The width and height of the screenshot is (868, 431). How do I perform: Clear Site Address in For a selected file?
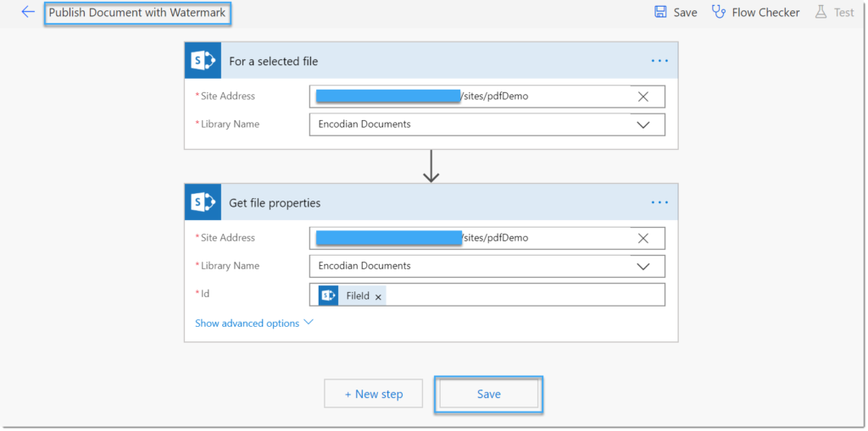643,97
